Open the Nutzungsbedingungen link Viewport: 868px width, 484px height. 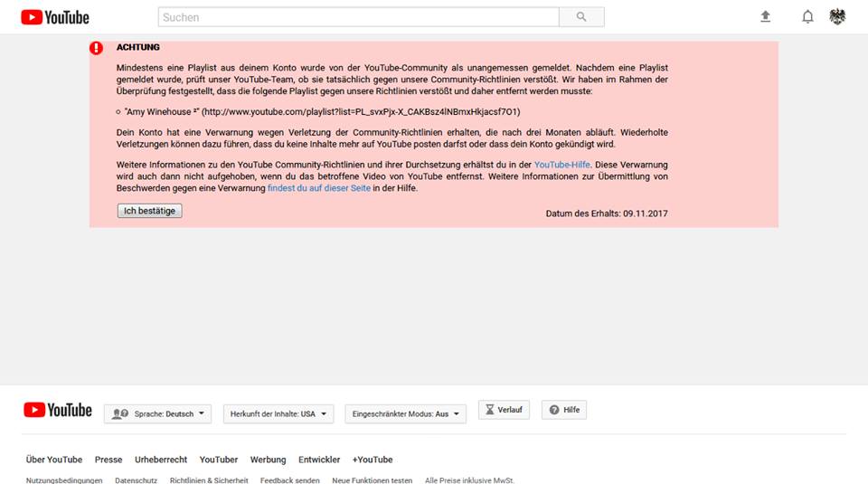point(64,480)
